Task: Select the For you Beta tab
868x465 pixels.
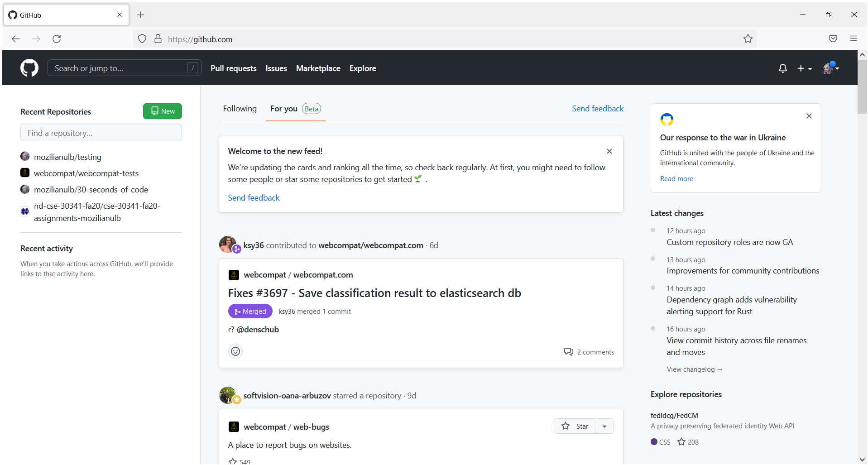Action: [296, 109]
